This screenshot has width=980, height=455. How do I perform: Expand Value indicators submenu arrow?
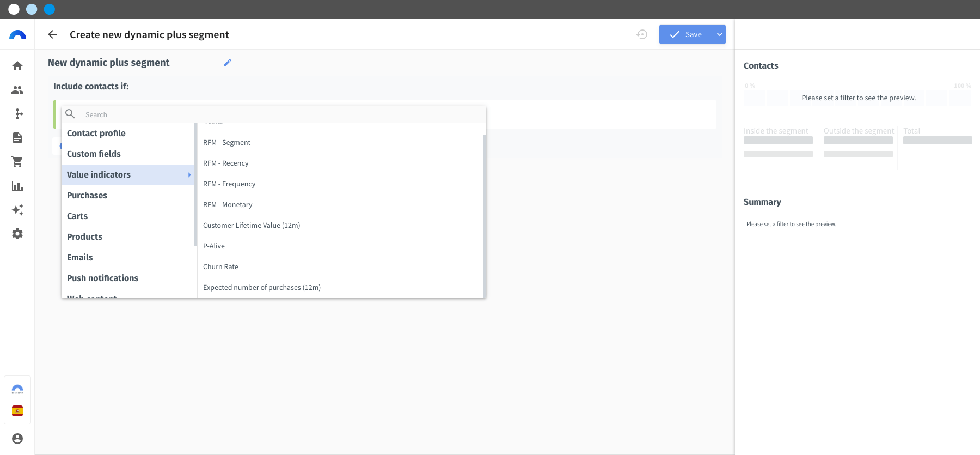click(x=189, y=175)
